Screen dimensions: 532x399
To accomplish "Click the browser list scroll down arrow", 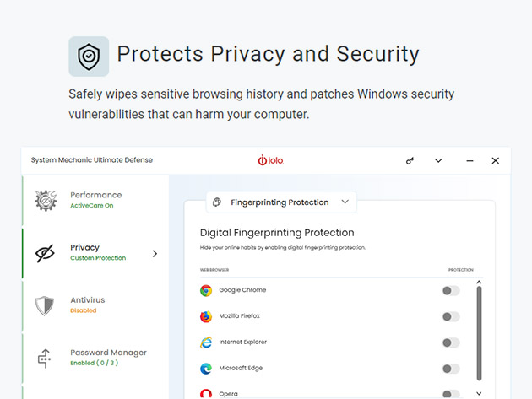I will 479,394.
